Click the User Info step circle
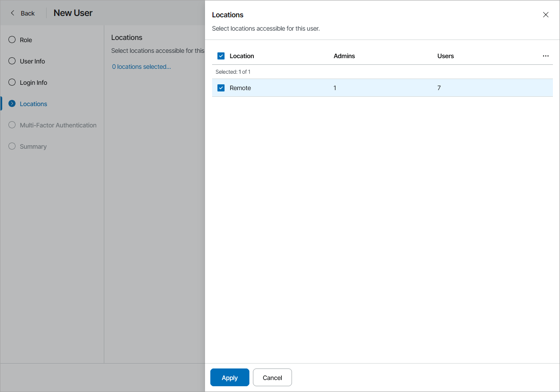Image resolution: width=560 pixels, height=392 pixels. (x=12, y=61)
